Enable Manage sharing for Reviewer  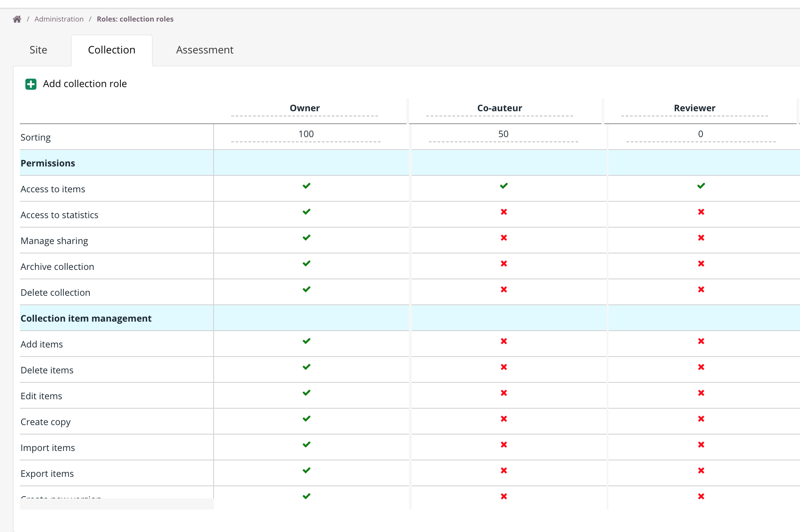pyautogui.click(x=701, y=238)
